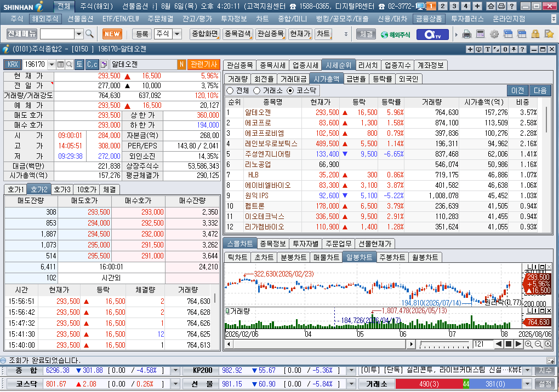Click the stock list icon beside code 196170

pos(61,65)
